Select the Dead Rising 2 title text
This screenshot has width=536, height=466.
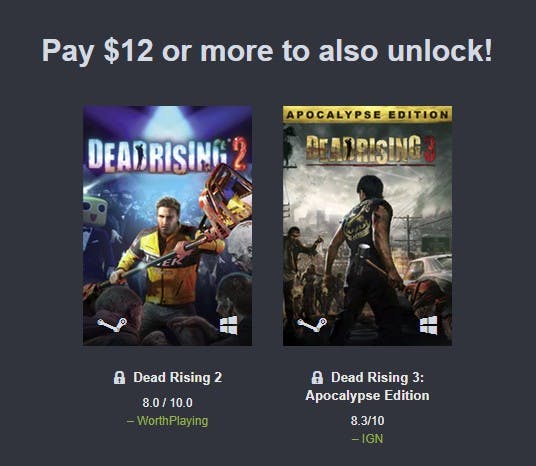tap(178, 377)
